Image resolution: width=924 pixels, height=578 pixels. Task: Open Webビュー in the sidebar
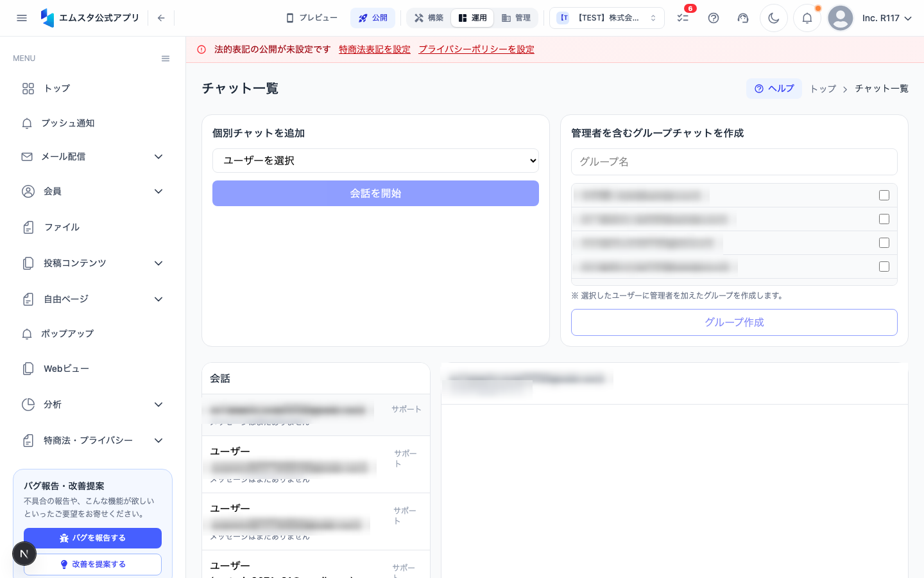[x=92, y=369]
